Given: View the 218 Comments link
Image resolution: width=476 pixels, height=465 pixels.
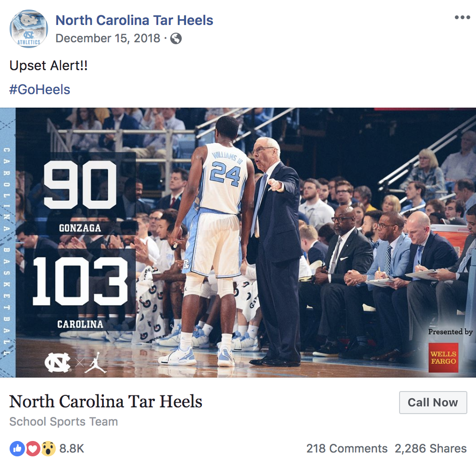Looking at the screenshot, I should click(347, 448).
